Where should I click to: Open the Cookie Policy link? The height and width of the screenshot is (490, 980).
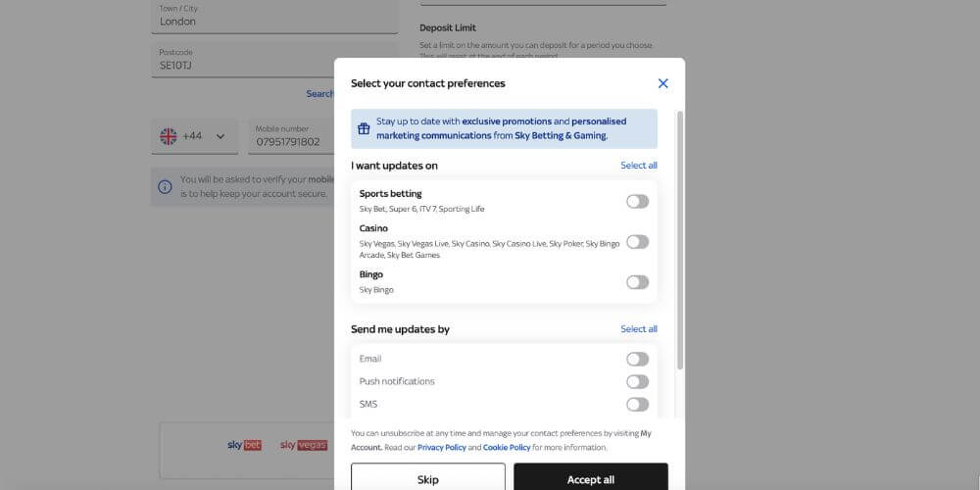(507, 447)
